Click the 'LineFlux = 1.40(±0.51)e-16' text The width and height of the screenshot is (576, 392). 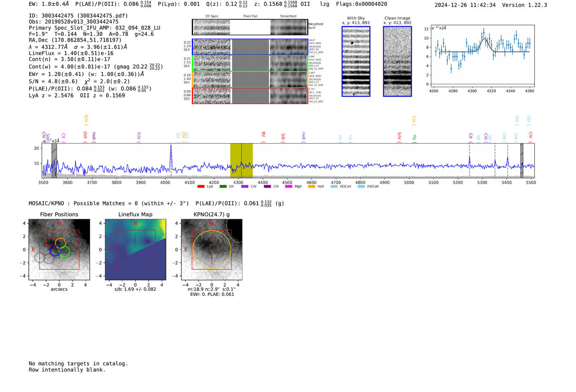pos(71,53)
